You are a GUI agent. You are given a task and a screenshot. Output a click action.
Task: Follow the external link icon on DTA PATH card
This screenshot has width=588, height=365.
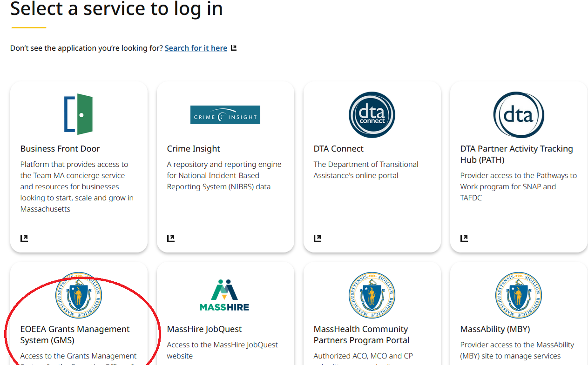click(464, 239)
